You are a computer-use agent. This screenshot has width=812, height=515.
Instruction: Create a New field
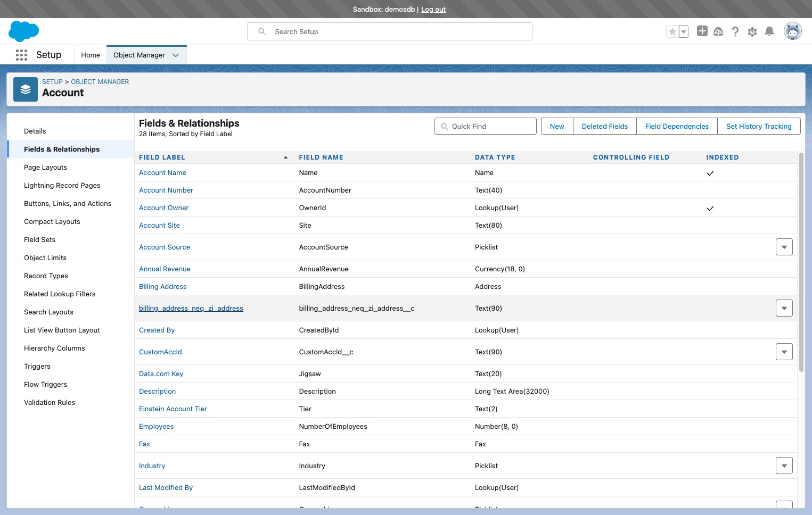click(557, 126)
